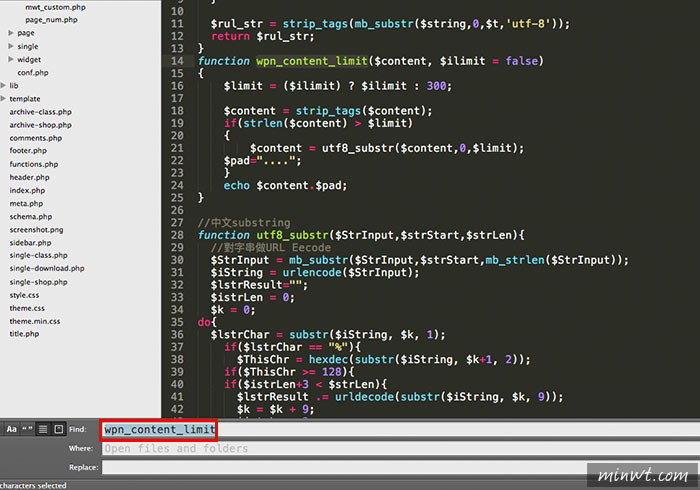Open comments.php file
The image size is (700, 490).
point(36,138)
